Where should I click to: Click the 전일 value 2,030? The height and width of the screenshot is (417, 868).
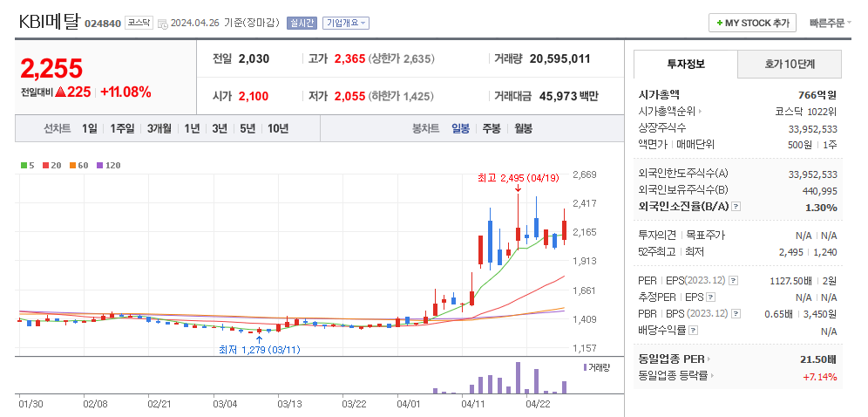[x=254, y=58]
